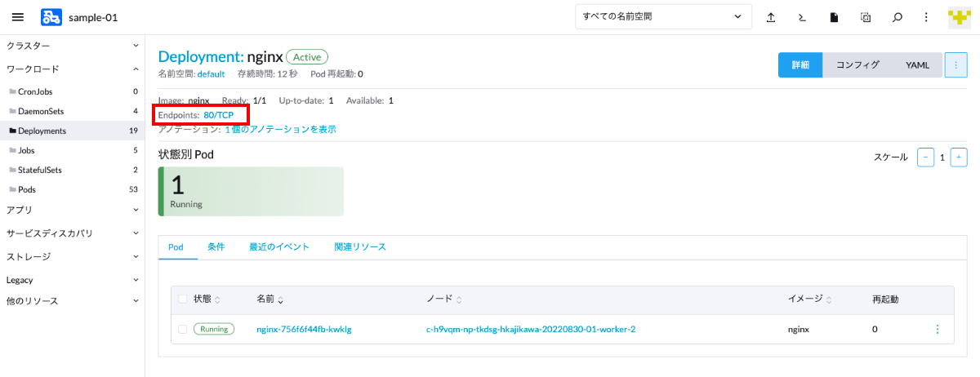
Task: Check the nginx-756f6f44fb-kwklg row checkbox
Action: coord(183,330)
